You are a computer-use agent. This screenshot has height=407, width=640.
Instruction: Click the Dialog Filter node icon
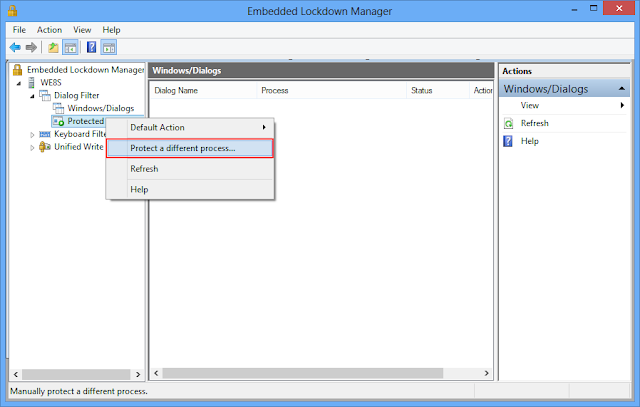[x=44, y=96]
